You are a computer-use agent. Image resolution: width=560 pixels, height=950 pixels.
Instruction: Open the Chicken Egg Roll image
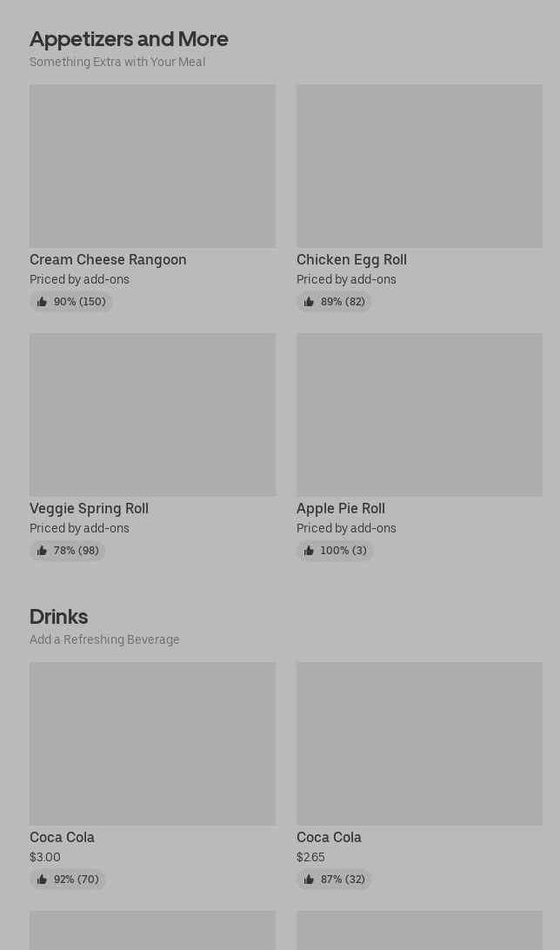pos(419,166)
